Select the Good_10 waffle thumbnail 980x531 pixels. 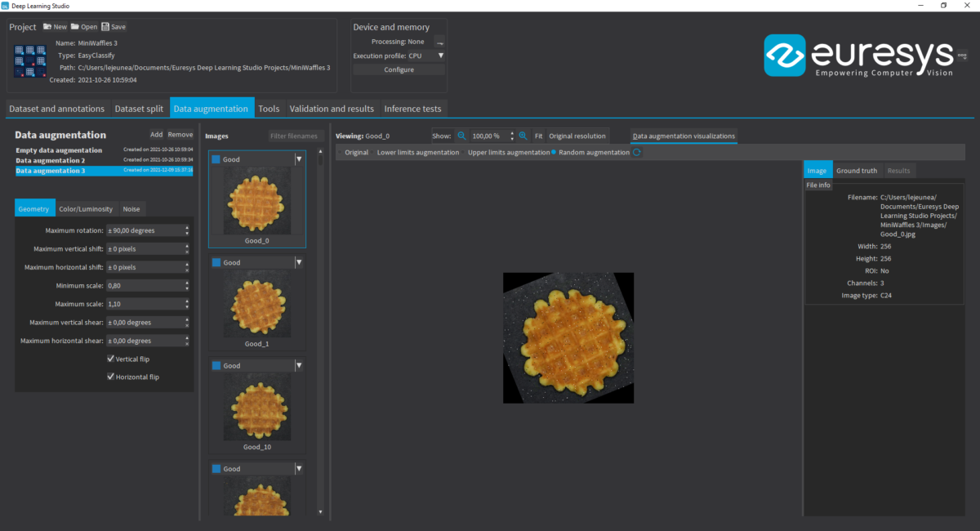click(257, 408)
